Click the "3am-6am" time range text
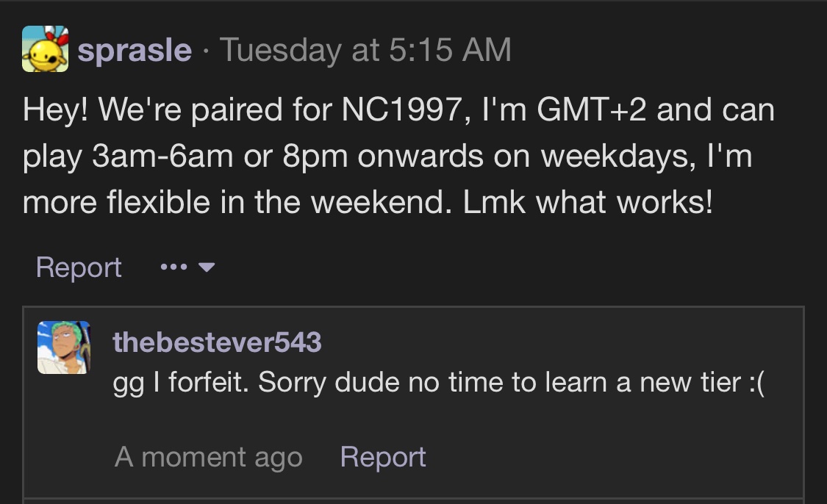This screenshot has height=504, width=827. pyautogui.click(x=162, y=156)
